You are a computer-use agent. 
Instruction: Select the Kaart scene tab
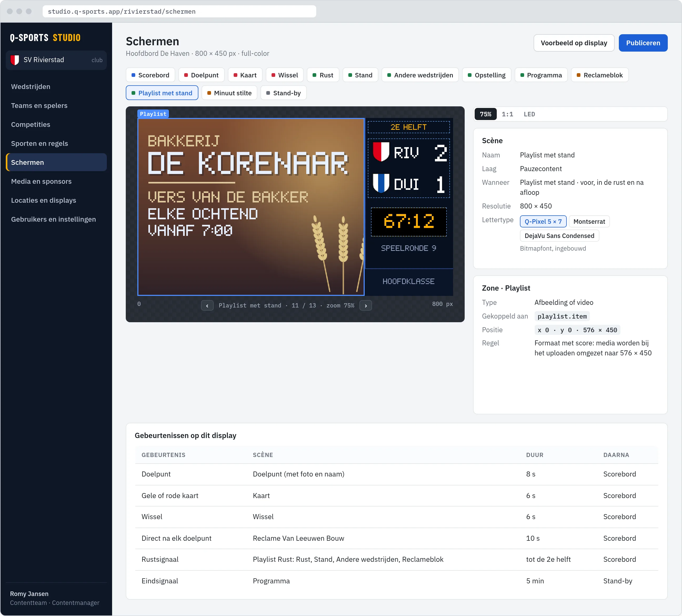pos(245,75)
